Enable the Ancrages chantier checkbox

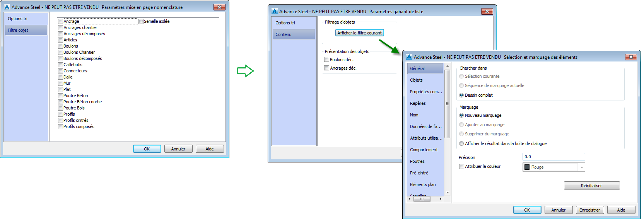[x=60, y=28]
